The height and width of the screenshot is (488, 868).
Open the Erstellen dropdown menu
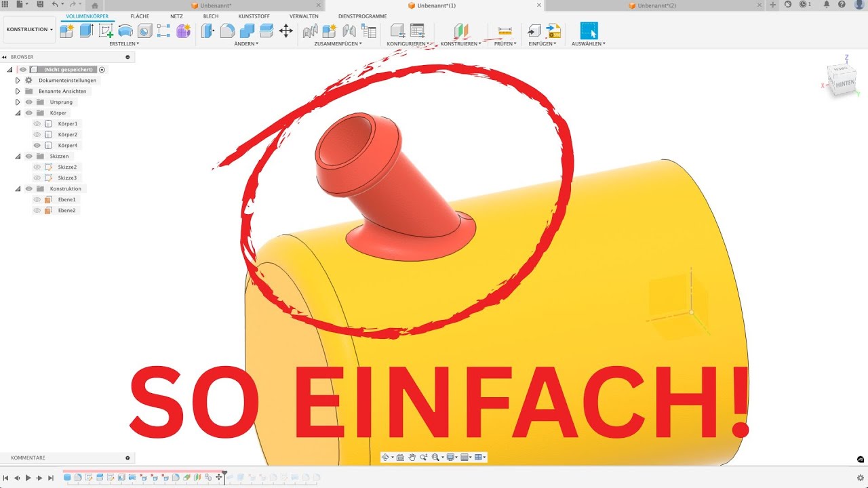click(124, 43)
